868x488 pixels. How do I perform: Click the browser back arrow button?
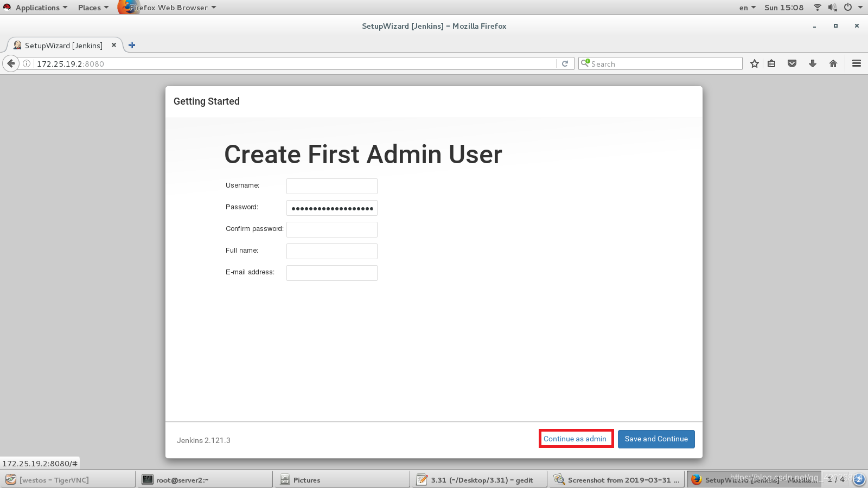coord(11,63)
